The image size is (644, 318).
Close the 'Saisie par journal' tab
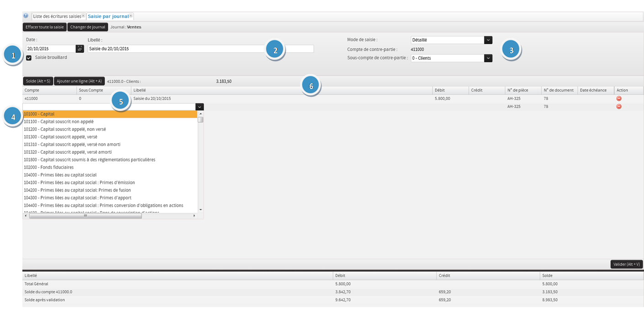pos(131,16)
